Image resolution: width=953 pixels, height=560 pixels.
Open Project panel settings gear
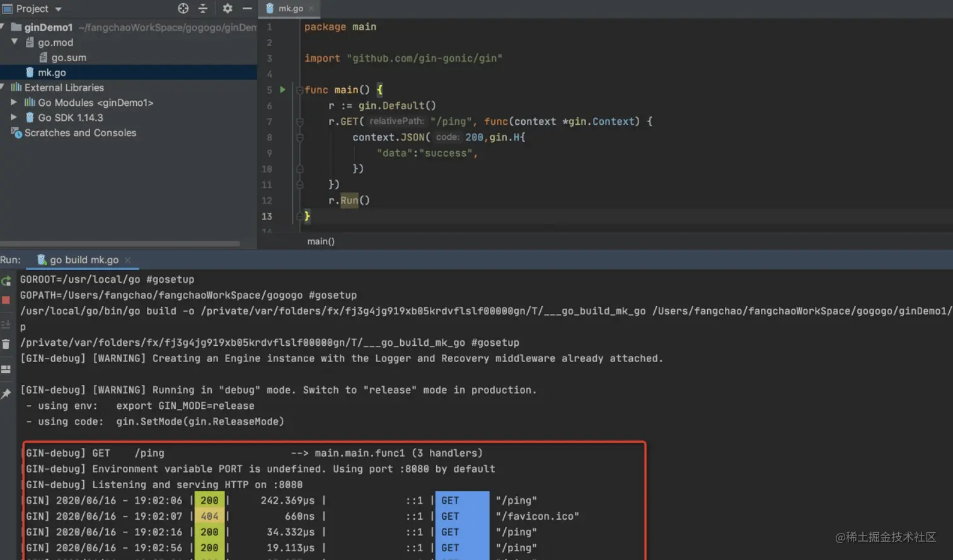228,8
